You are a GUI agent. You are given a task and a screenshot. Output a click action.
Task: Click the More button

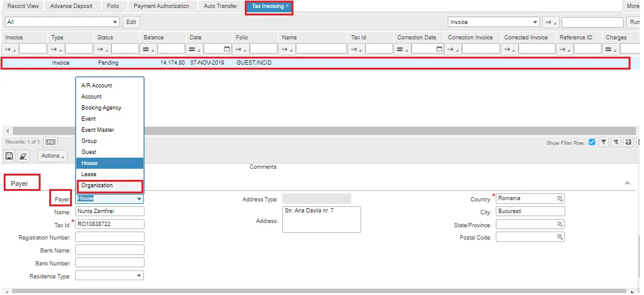coord(634,6)
